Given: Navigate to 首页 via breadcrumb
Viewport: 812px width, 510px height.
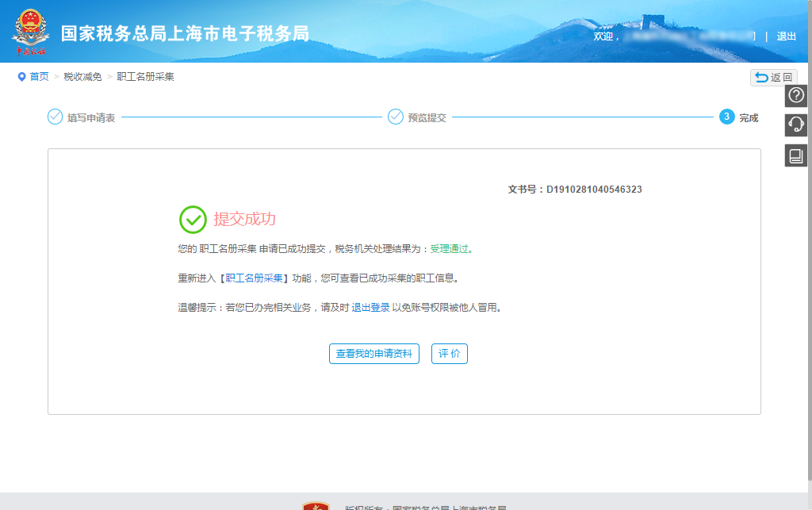Looking at the screenshot, I should click(37, 77).
